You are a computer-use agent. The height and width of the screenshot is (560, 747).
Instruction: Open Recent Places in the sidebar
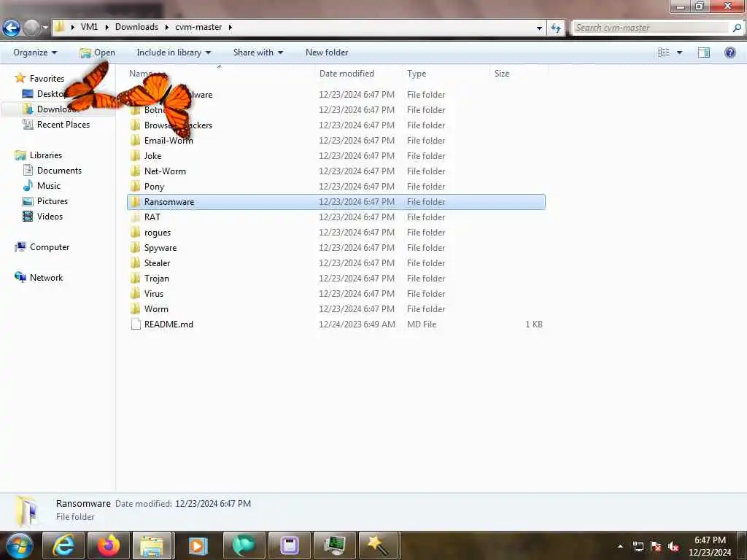pos(63,125)
